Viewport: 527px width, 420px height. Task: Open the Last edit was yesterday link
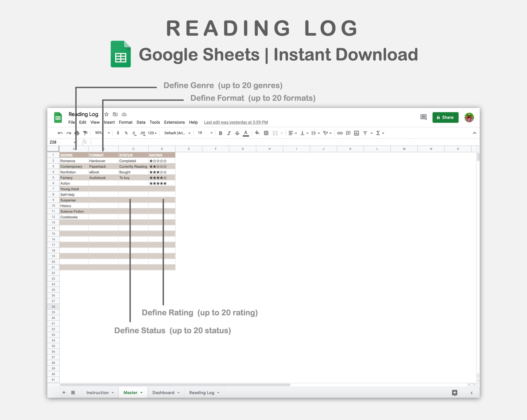[236, 122]
